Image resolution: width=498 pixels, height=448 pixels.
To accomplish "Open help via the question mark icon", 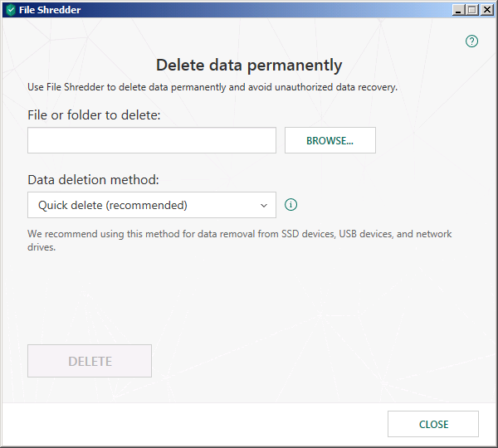I will point(472,41).
